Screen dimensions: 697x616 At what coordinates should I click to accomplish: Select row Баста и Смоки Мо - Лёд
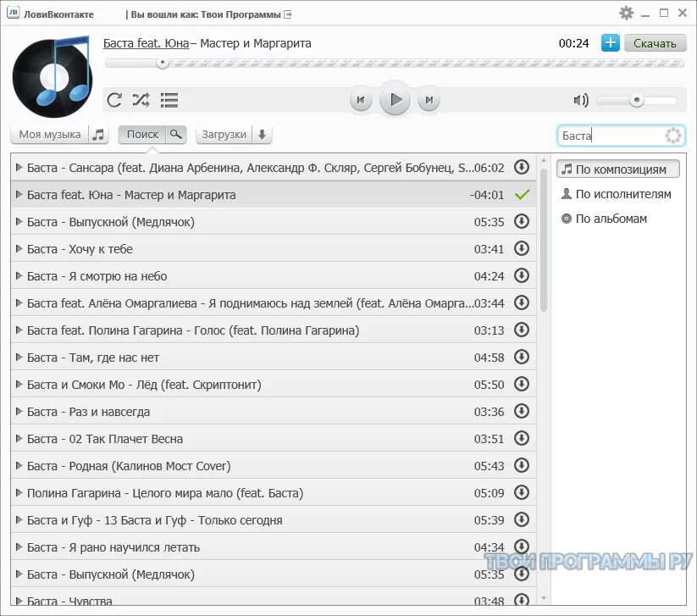click(274, 385)
